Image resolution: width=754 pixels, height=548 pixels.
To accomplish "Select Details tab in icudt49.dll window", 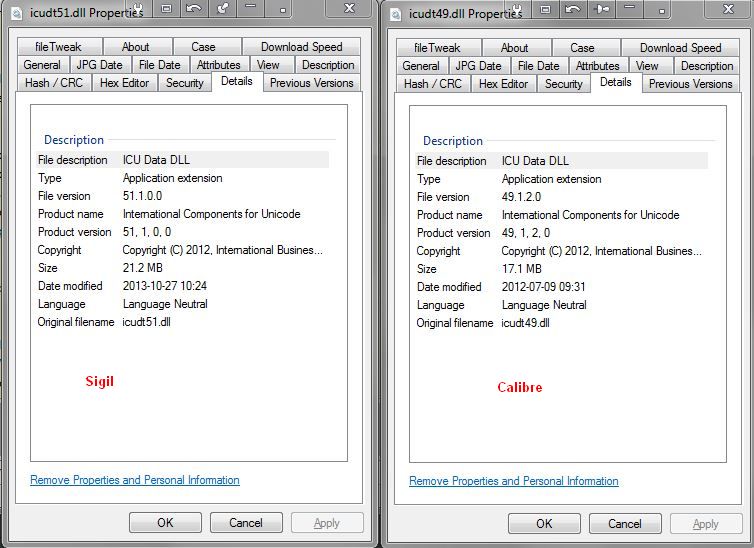I will coord(616,82).
